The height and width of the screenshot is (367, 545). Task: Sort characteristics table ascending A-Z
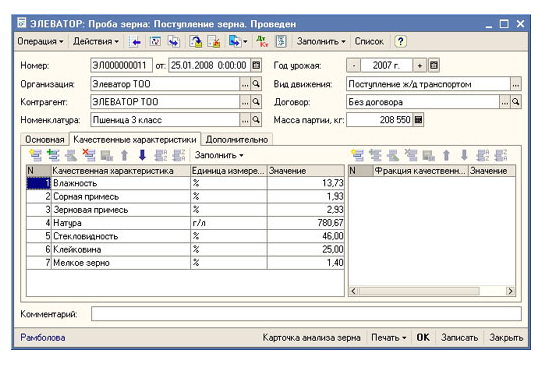click(x=161, y=155)
